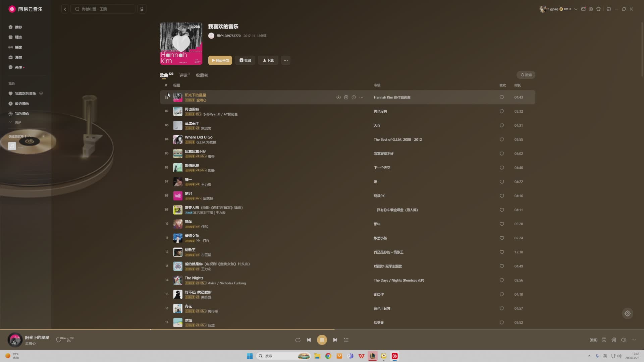Open the skin theme shirt icon

[598, 9]
